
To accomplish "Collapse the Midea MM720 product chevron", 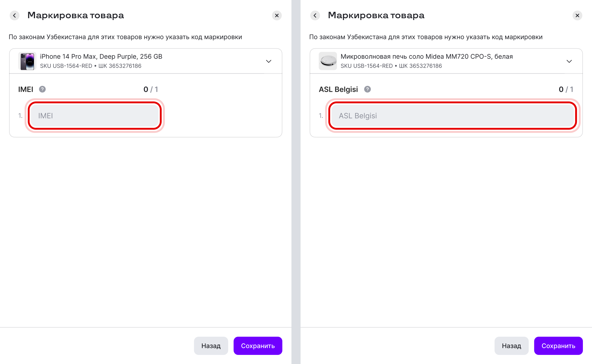I will (x=569, y=61).
